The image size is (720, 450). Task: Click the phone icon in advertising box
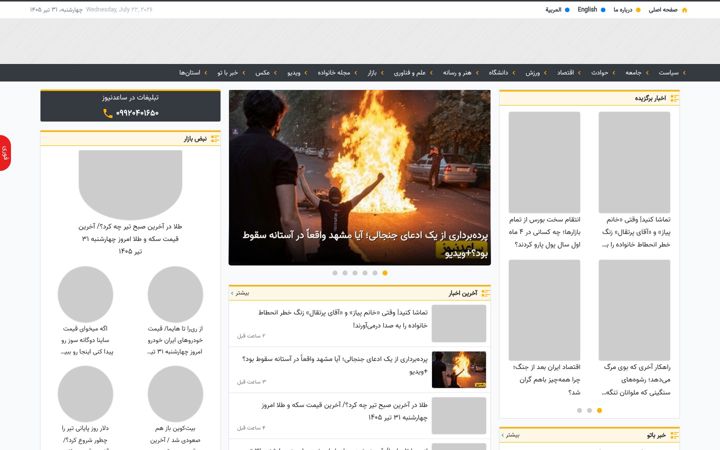(108, 113)
